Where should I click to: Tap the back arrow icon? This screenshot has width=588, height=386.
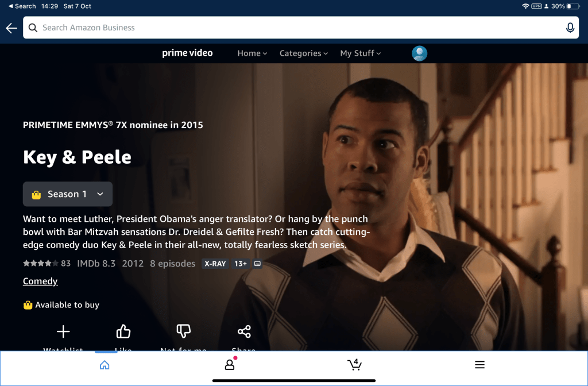click(11, 28)
